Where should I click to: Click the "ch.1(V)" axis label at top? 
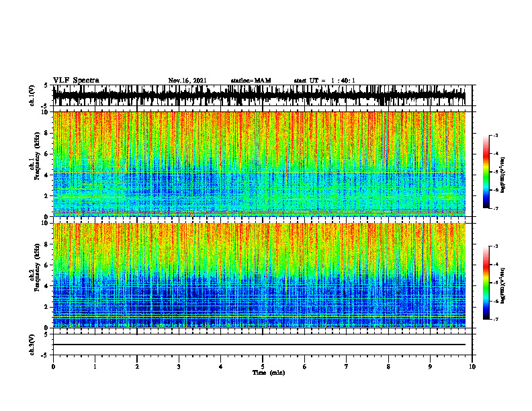(x=32, y=95)
